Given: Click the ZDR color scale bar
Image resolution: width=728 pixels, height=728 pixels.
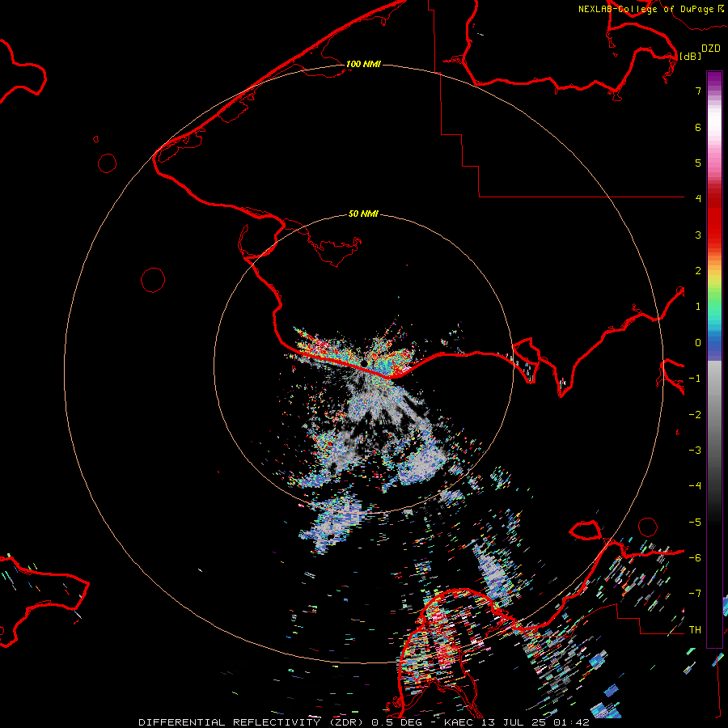Looking at the screenshot, I should click(x=714, y=359).
